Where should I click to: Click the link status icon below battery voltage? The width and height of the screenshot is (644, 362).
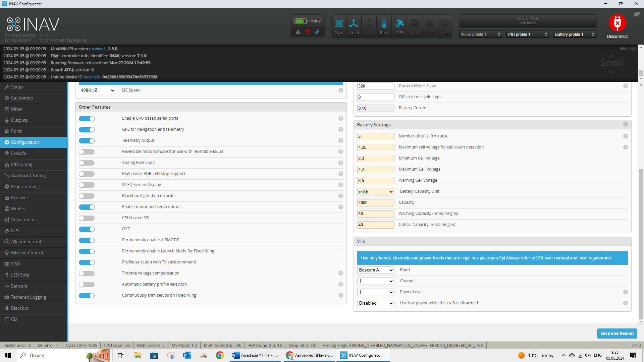point(317,32)
